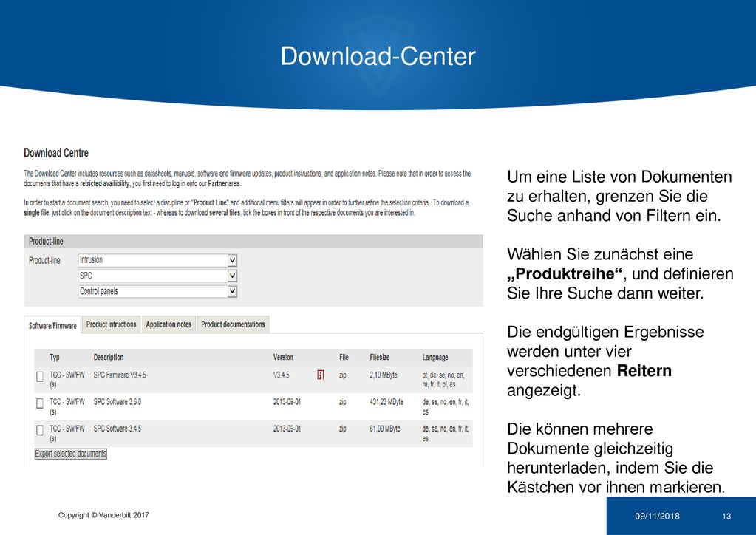Click Export selected documents button
Viewport: 756px width, 535px height.
point(71,454)
